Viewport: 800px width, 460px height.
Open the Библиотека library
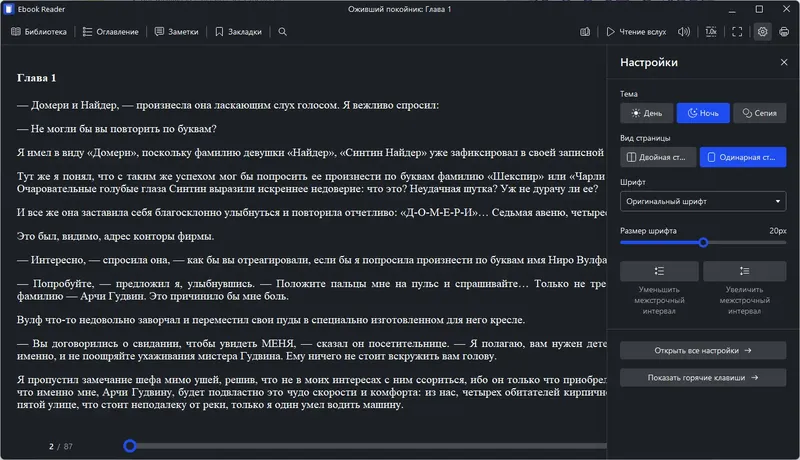click(x=39, y=32)
